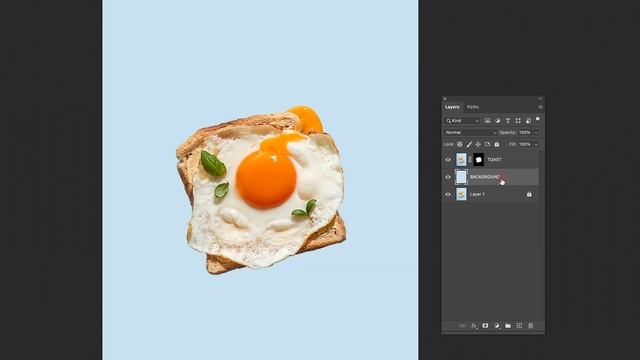
Task: Click the fried egg toast on canvas
Action: [x=261, y=190]
